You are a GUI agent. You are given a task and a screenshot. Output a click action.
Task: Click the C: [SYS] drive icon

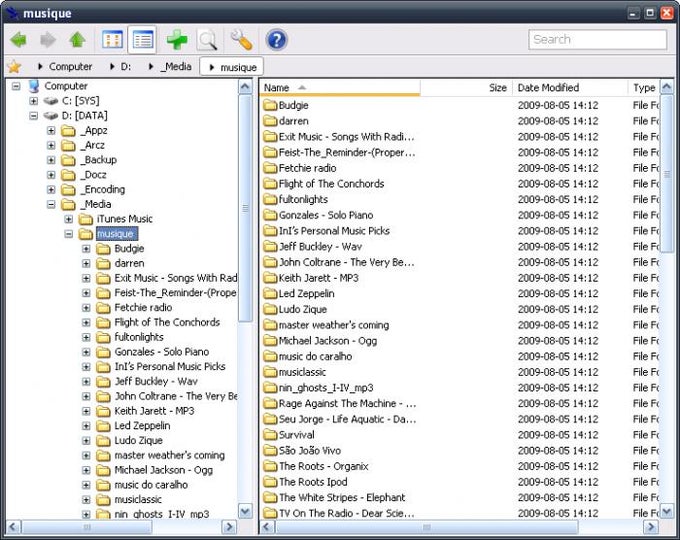click(x=51, y=101)
